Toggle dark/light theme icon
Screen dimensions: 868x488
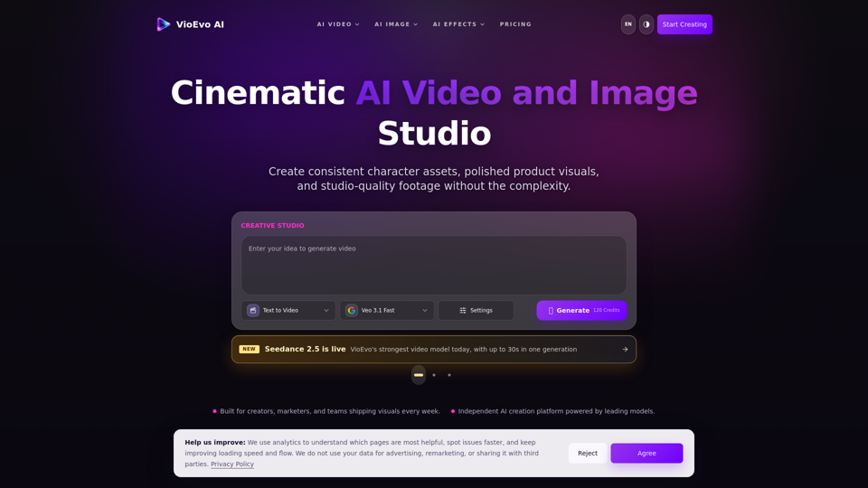click(646, 24)
